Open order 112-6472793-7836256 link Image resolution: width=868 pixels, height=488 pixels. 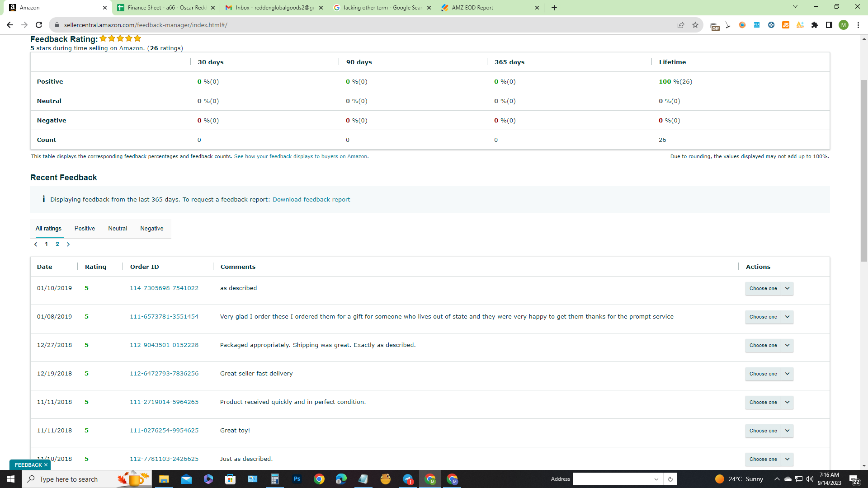tap(164, 374)
